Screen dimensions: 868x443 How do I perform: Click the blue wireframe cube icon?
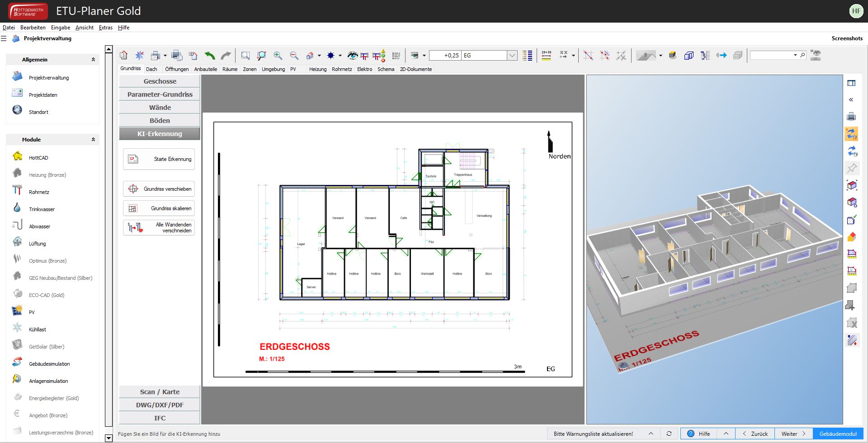[x=689, y=56]
